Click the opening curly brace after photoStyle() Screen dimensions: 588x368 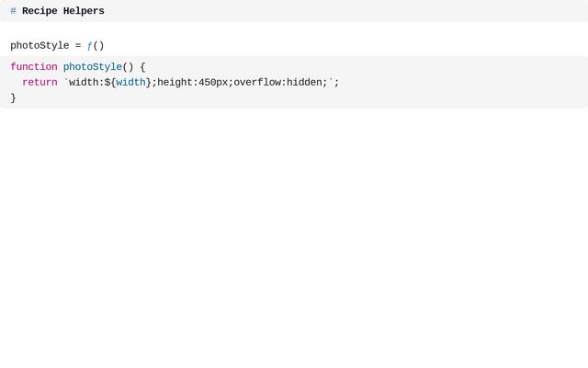coord(142,67)
